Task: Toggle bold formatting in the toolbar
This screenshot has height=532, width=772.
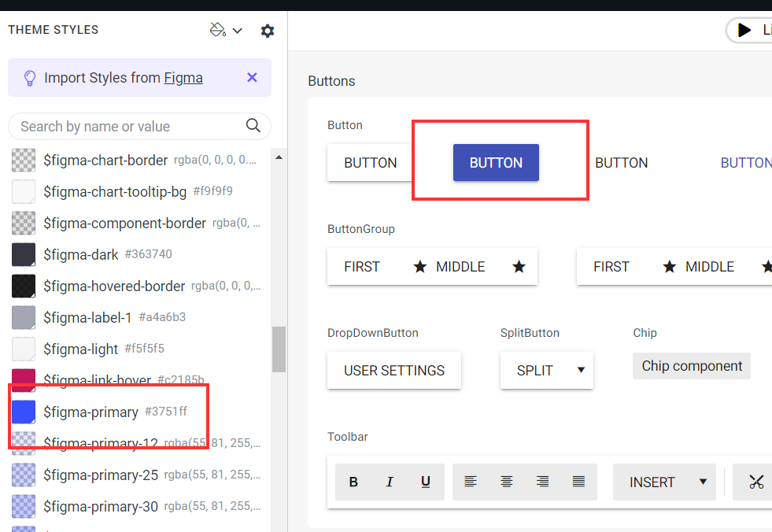Action: point(353,482)
